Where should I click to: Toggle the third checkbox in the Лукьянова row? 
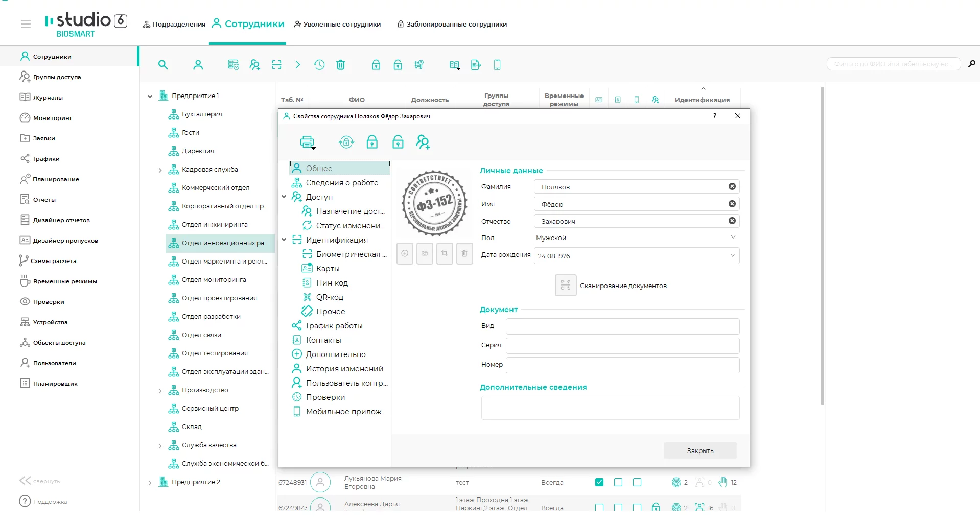637,482
